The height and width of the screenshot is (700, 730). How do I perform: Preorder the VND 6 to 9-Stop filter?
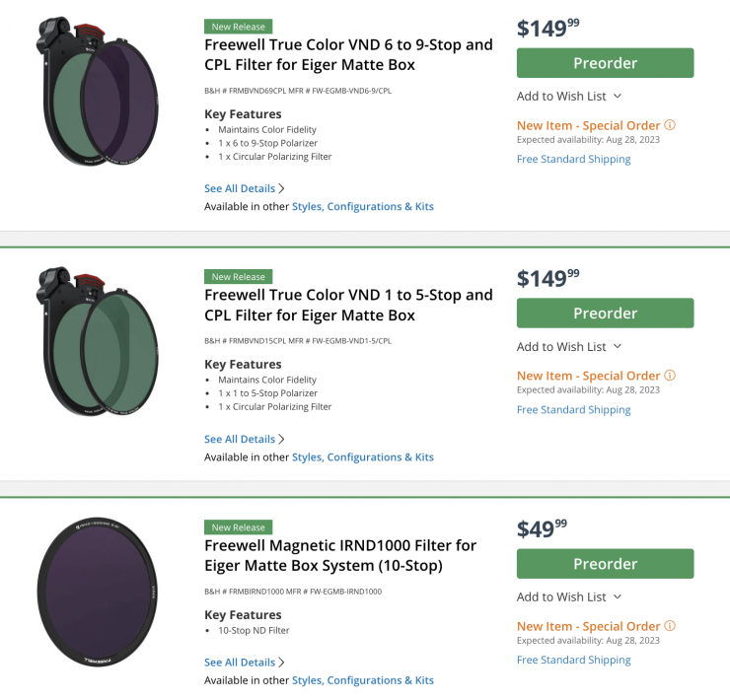point(605,63)
